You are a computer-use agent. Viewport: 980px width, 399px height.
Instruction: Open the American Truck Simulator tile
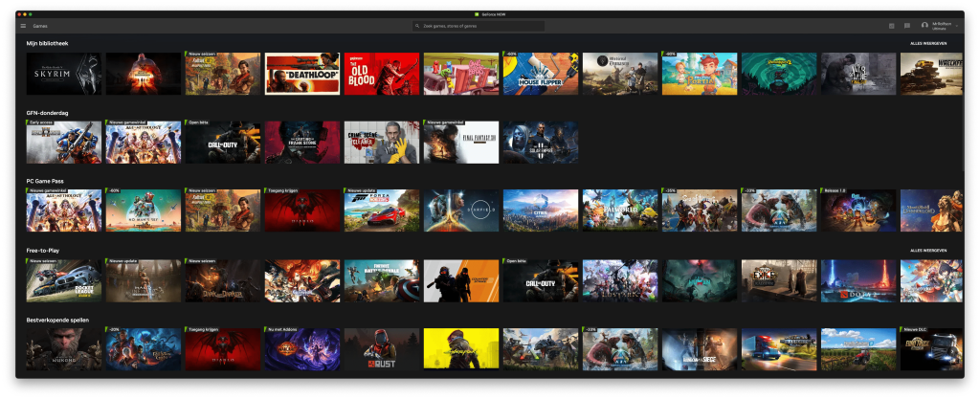779,349
